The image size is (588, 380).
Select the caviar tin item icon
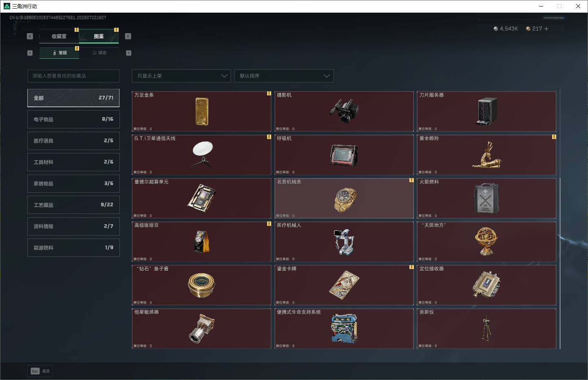pyautogui.click(x=201, y=285)
